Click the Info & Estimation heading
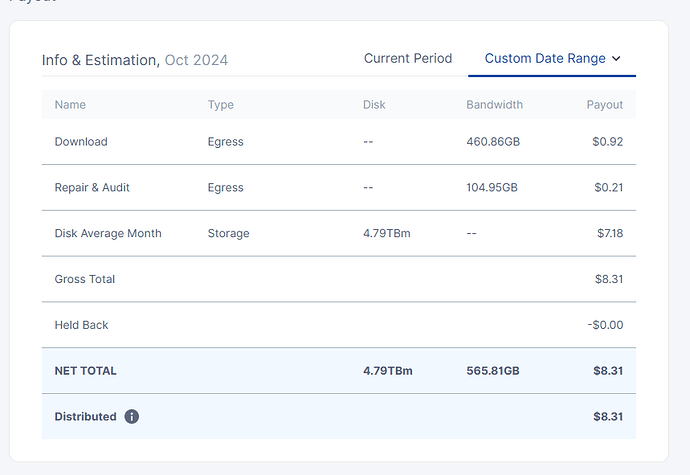This screenshot has width=690, height=475. tap(99, 60)
